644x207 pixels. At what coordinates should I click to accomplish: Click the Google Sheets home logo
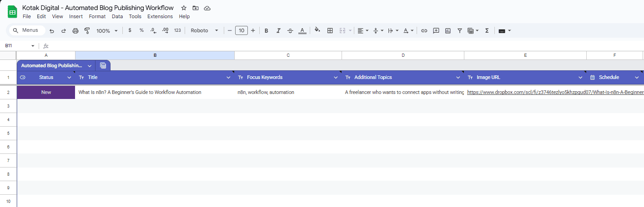[x=12, y=12]
